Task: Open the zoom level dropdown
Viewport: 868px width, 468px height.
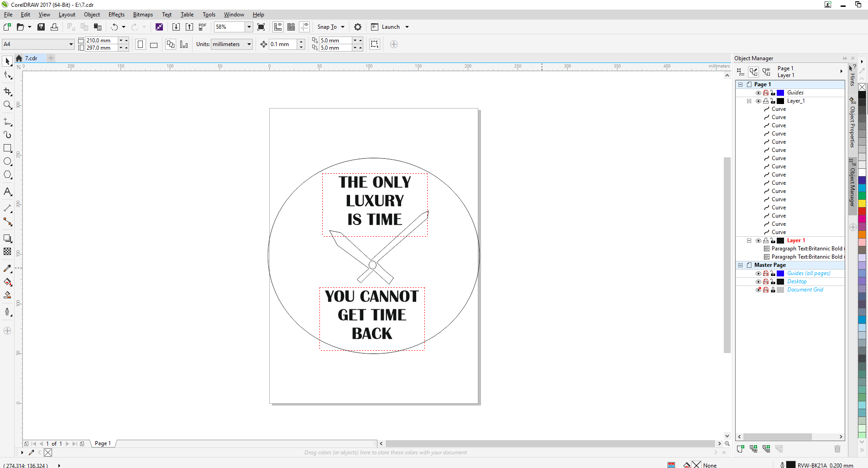Action: click(x=249, y=27)
